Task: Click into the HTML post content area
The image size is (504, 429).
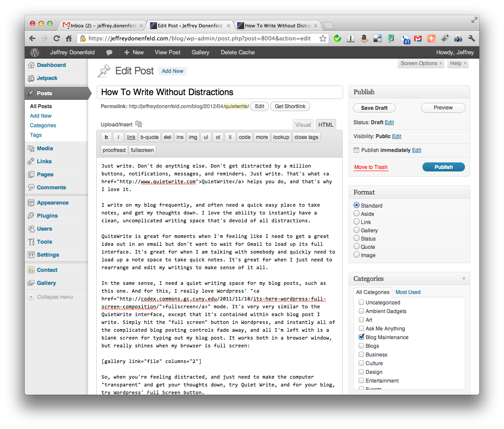Action: [220, 277]
